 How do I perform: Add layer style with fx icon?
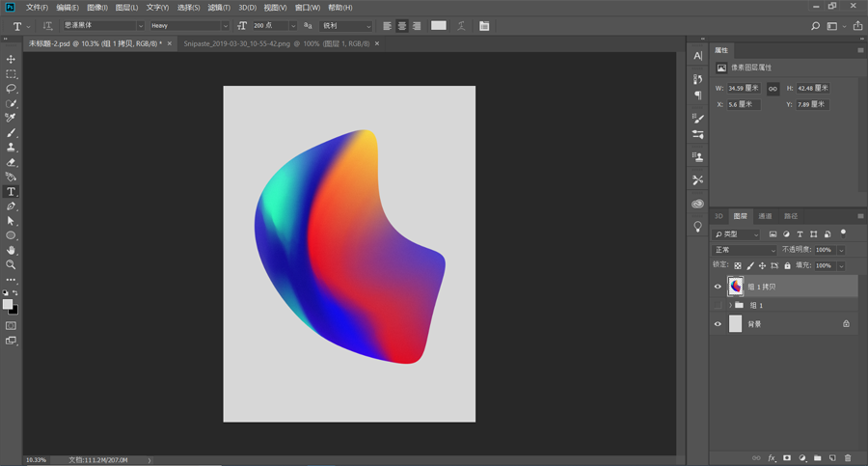772,458
